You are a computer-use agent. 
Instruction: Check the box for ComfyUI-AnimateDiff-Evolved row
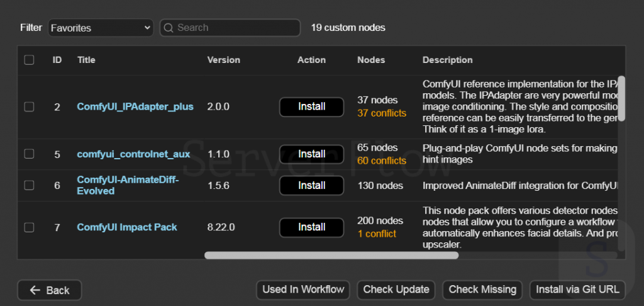(x=29, y=186)
